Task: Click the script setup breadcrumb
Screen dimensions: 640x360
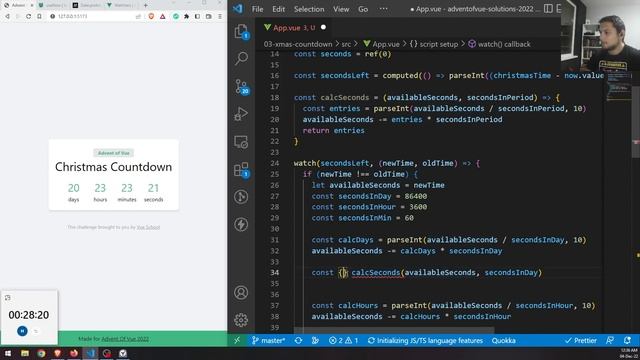Action: (434, 44)
